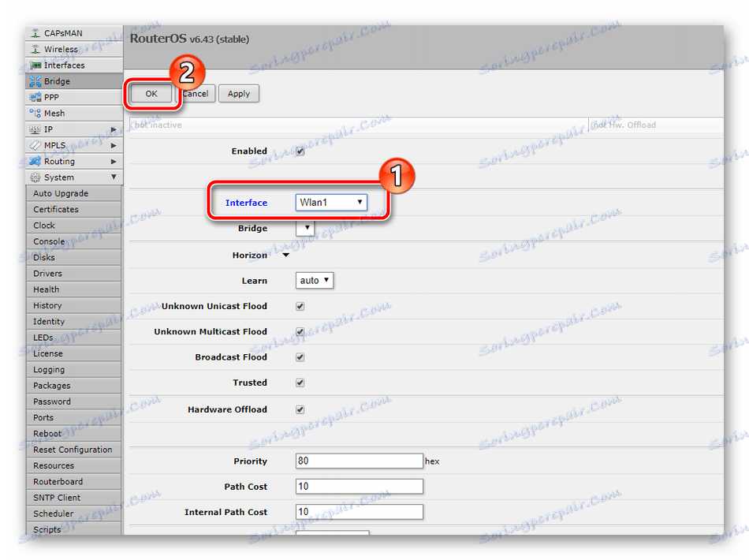The height and width of the screenshot is (560, 749).
Task: Open the Packages entry
Action: [73, 386]
